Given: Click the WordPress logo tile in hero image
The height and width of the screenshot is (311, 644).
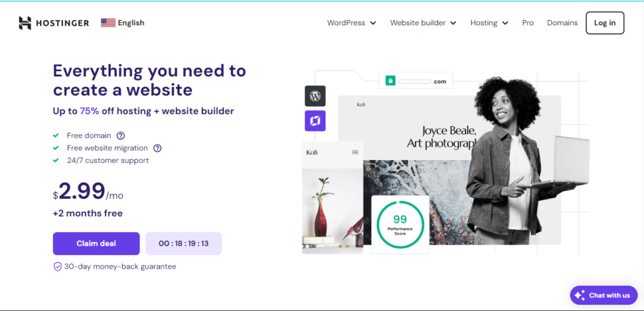Looking at the screenshot, I should pos(315,96).
